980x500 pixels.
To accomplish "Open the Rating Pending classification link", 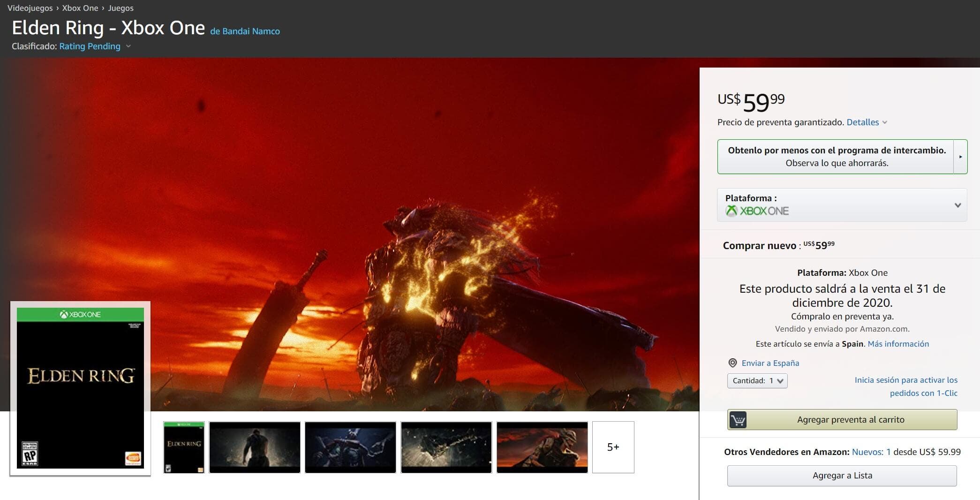I will (90, 46).
